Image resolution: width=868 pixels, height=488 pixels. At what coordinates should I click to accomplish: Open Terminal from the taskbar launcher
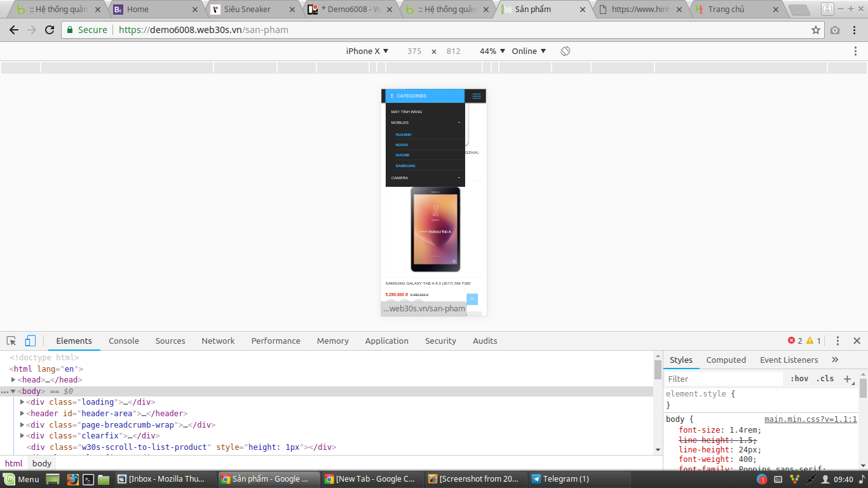(x=89, y=479)
